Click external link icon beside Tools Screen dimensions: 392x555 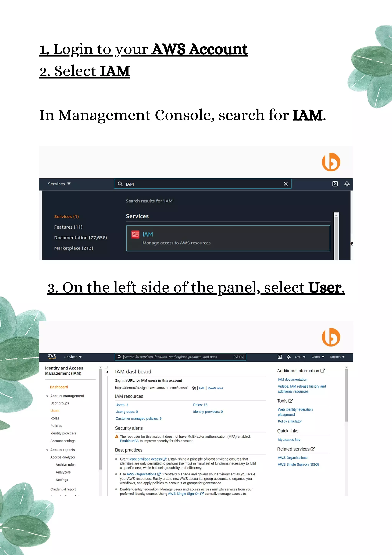[x=291, y=401]
